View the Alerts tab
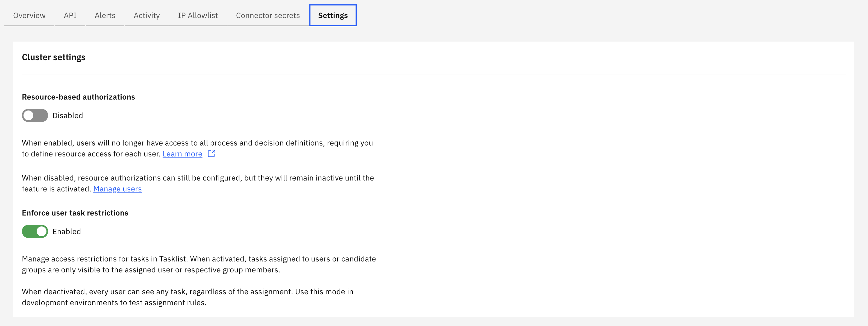This screenshot has width=868, height=326. coord(105,15)
